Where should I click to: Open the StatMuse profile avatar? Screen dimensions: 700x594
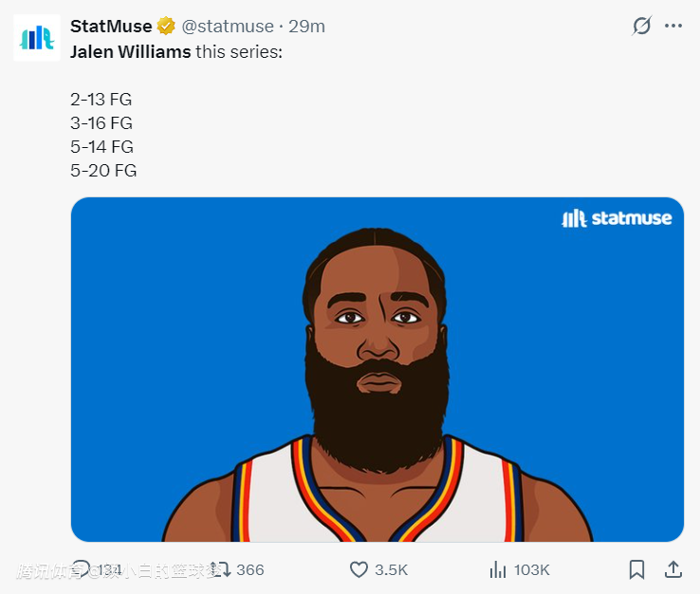pyautogui.click(x=37, y=38)
